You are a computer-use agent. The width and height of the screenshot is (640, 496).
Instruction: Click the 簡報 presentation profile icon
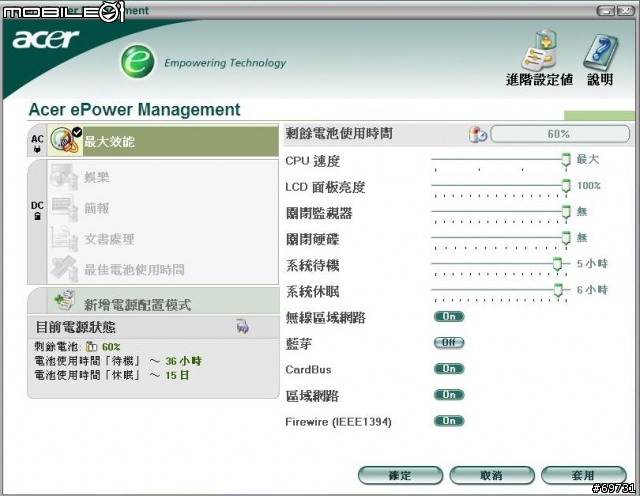(x=64, y=208)
